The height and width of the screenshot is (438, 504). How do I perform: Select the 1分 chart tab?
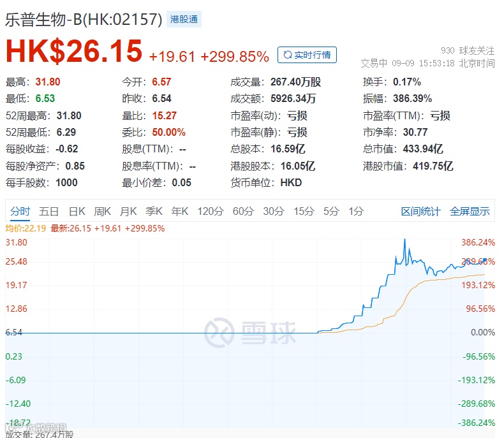tap(356, 211)
